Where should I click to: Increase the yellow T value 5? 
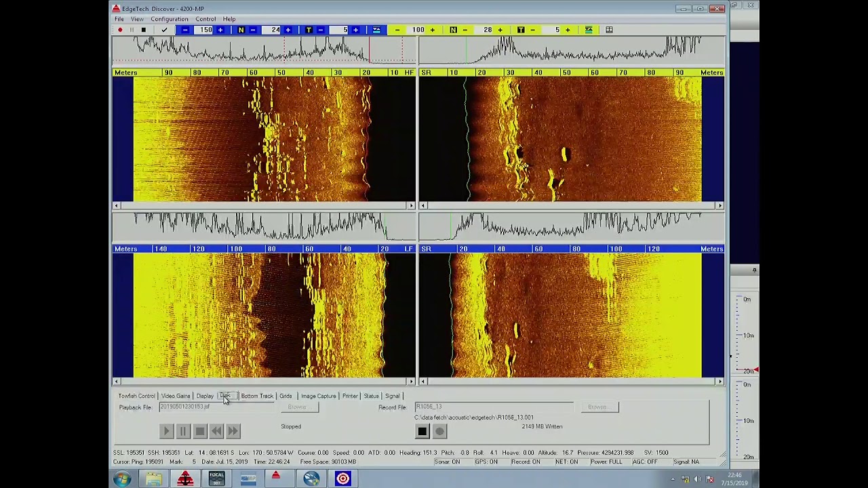[x=568, y=30]
